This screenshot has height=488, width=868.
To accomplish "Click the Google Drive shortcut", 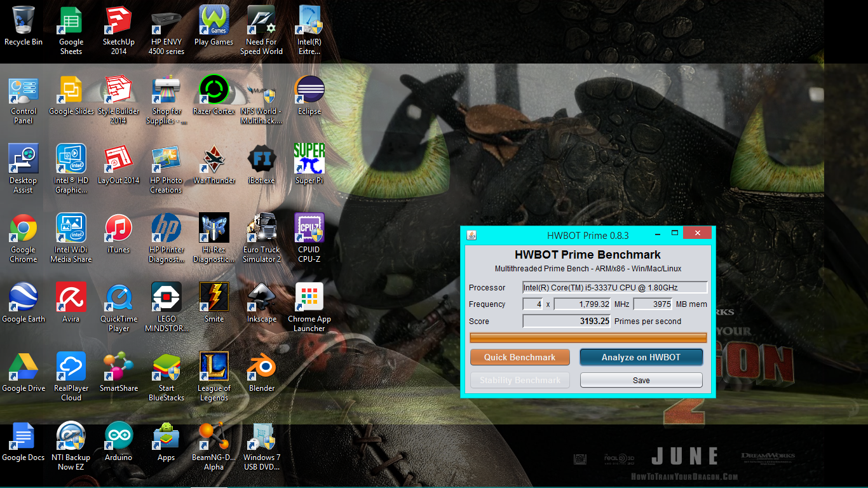I will click(24, 367).
